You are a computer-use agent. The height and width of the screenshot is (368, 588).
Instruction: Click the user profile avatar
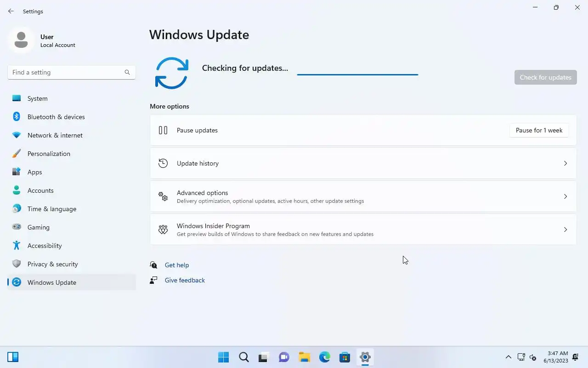pos(21,40)
